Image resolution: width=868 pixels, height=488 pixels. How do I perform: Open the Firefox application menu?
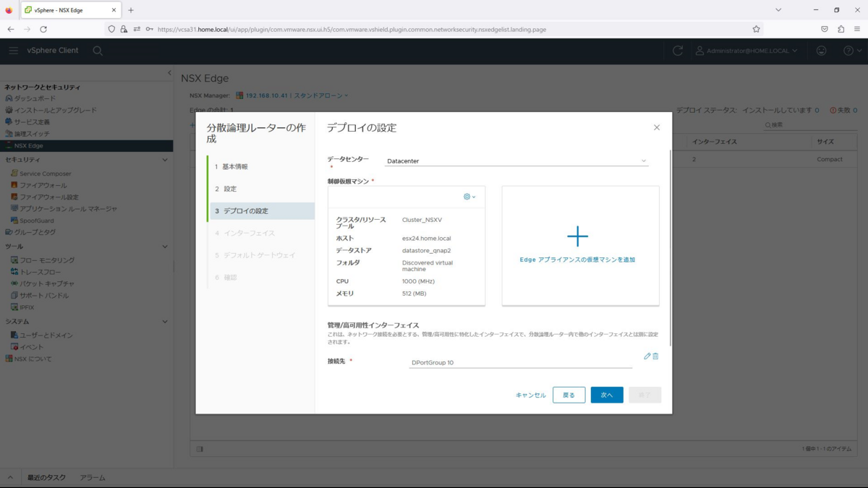(x=857, y=29)
